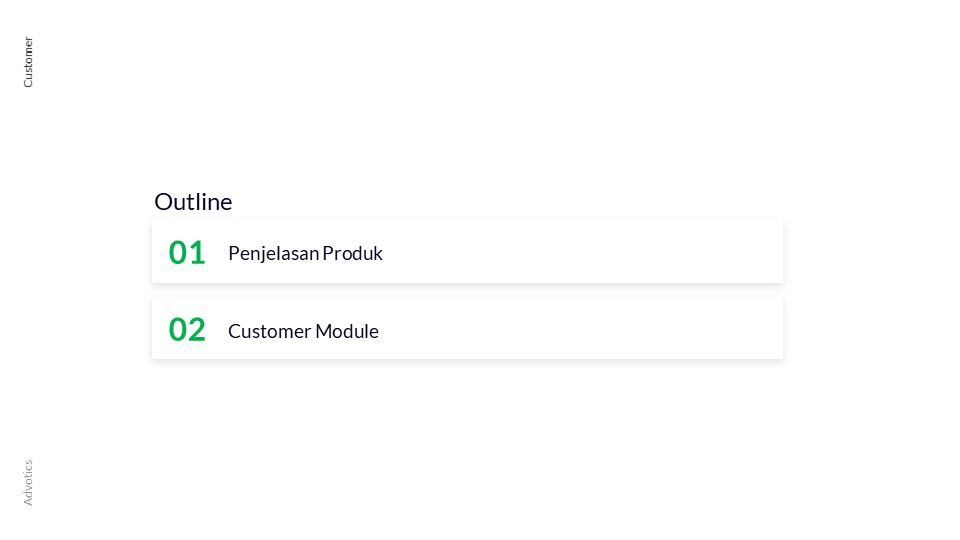Click the vertical Advotics brand text
The image size is (960, 540).
(x=28, y=482)
